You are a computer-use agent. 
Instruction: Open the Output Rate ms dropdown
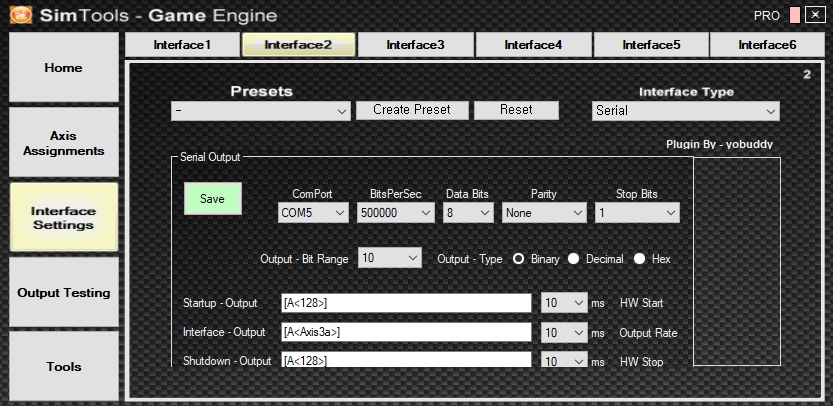(564, 333)
